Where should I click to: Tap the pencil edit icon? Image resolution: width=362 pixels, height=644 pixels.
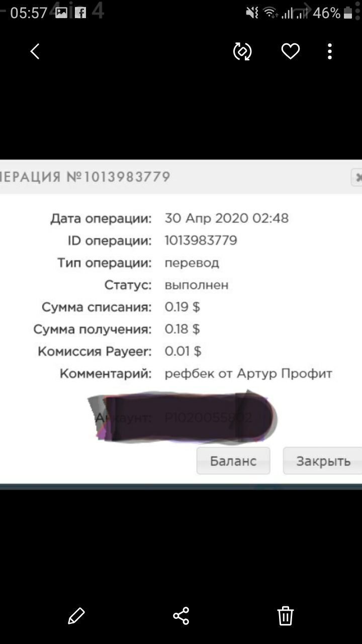pos(76,616)
